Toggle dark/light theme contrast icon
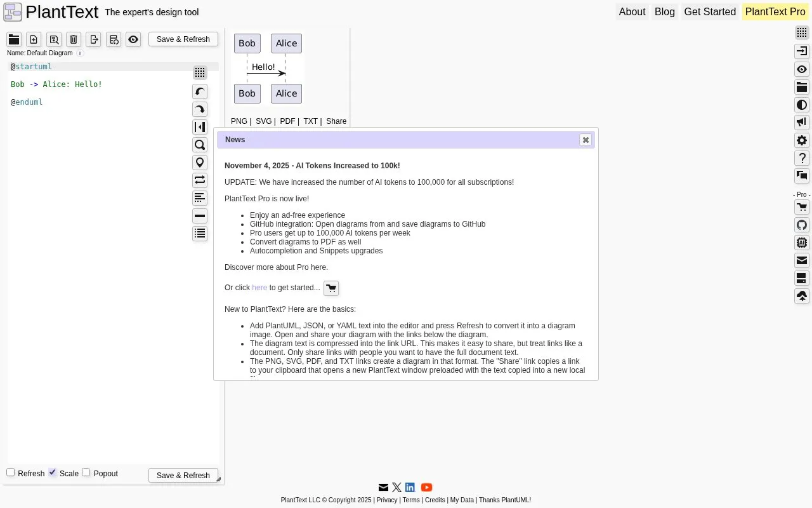This screenshot has height=508, width=812. pyautogui.click(x=802, y=105)
